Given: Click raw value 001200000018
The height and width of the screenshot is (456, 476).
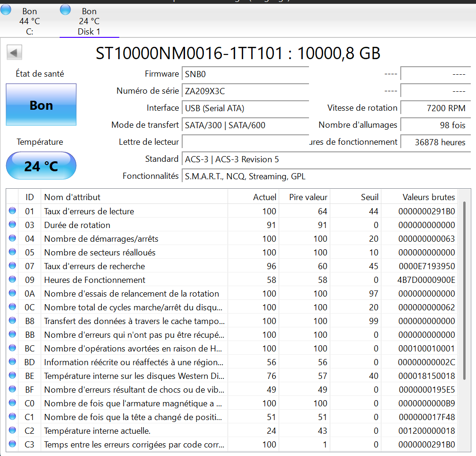Looking at the screenshot, I should coord(426,430).
